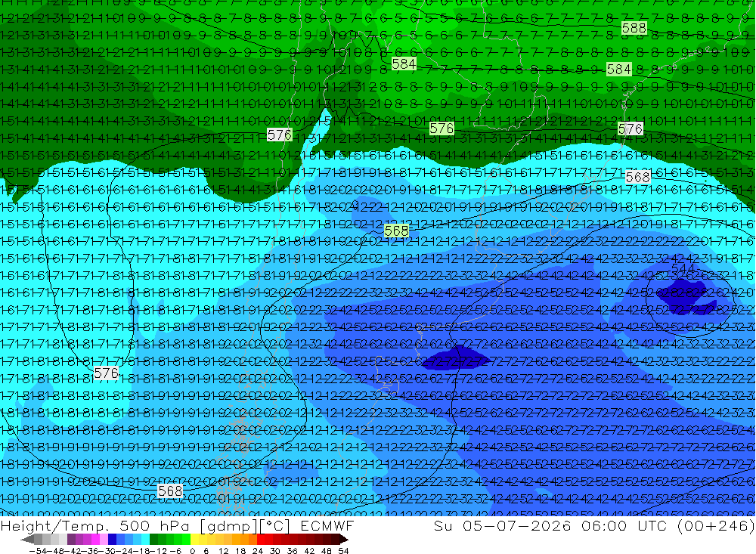This screenshot has width=756, height=554.
Task: Pick the darkest green swatch in the scale
Action: (153, 539)
